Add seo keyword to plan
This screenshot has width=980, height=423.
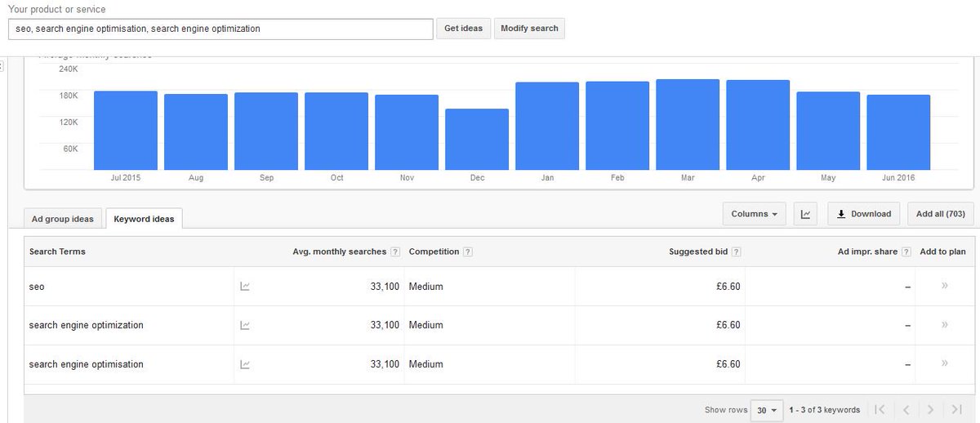point(945,287)
